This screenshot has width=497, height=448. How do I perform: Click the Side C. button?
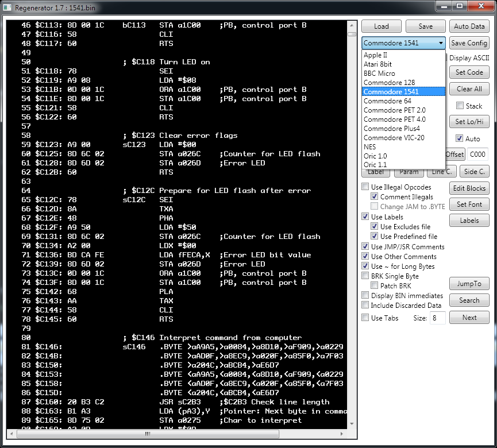pos(474,172)
